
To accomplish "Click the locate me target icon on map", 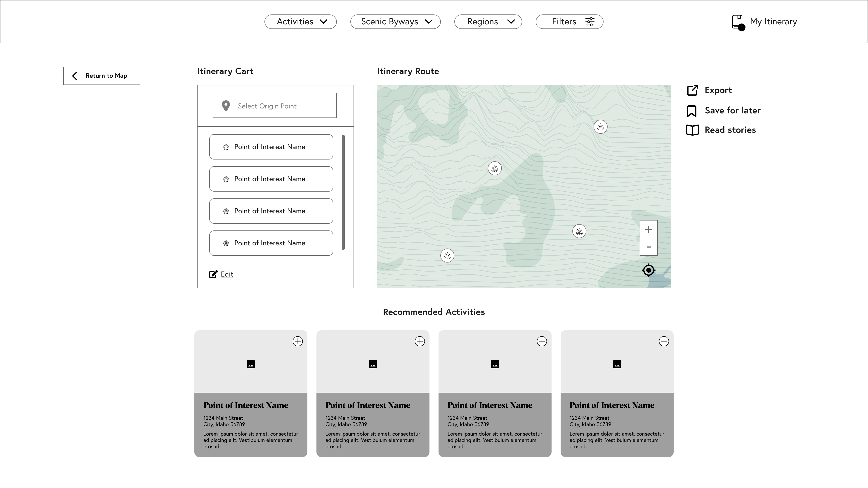I will tap(649, 270).
